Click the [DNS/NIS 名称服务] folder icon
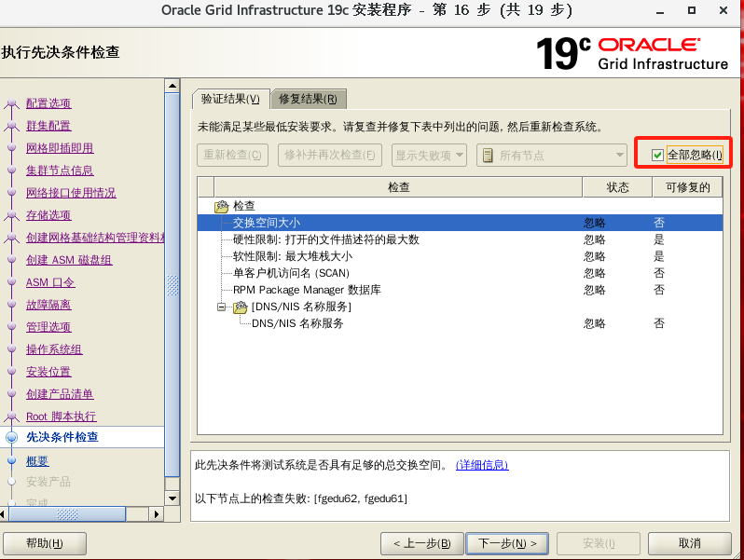 [x=241, y=307]
